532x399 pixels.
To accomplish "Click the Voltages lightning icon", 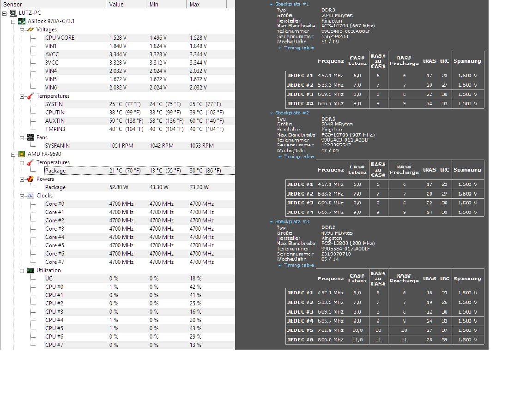I will coord(30,30).
